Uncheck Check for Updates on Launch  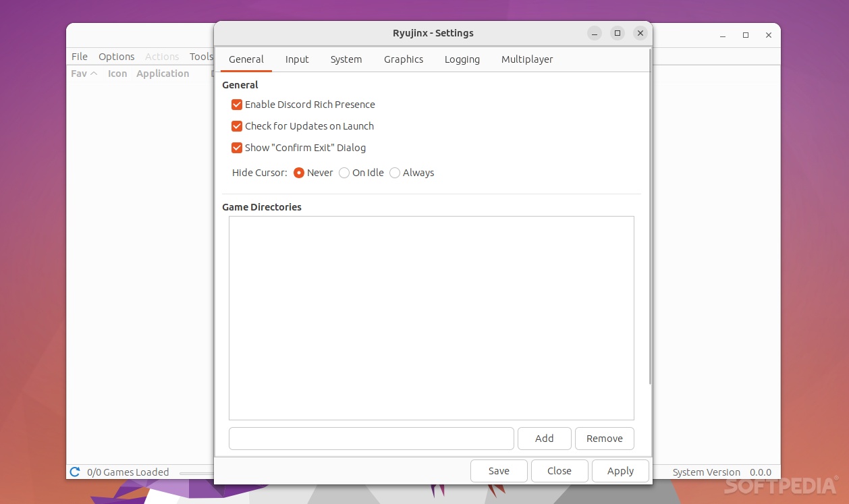237,126
